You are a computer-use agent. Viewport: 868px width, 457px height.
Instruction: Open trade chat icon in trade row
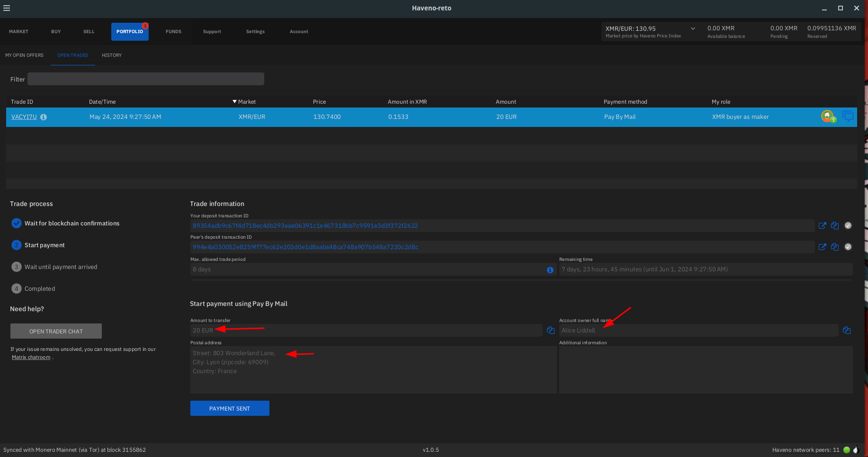[x=848, y=116]
